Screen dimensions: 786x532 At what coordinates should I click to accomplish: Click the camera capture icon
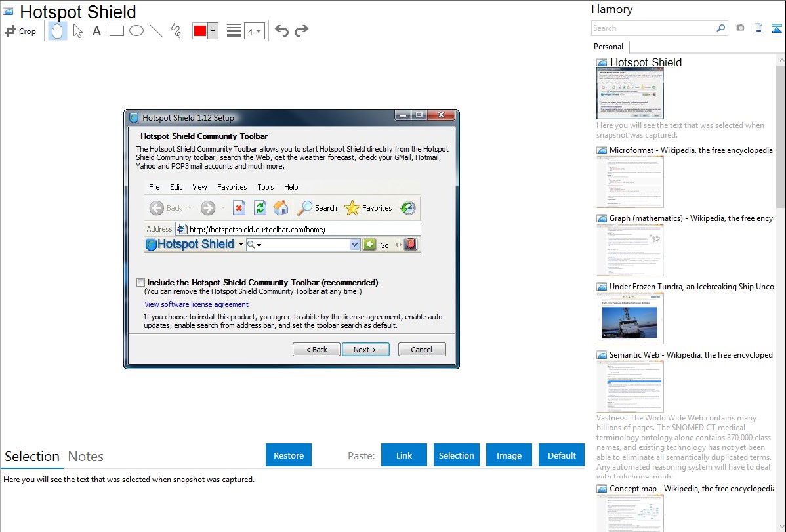coord(740,28)
